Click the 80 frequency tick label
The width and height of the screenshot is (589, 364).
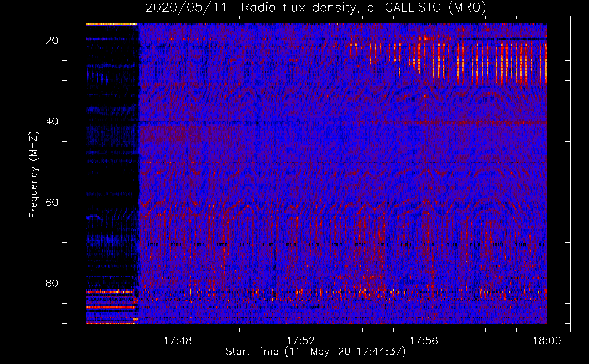[52, 283]
